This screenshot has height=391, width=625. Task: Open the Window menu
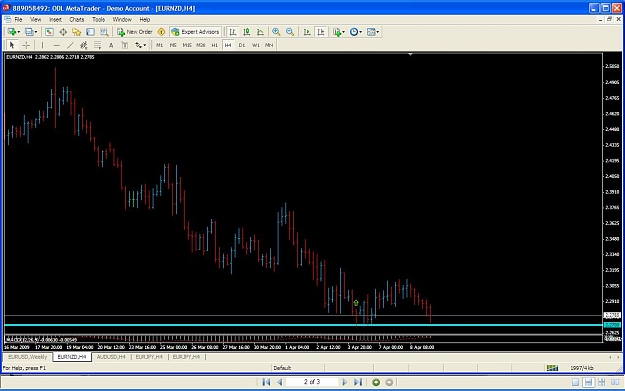(122, 19)
